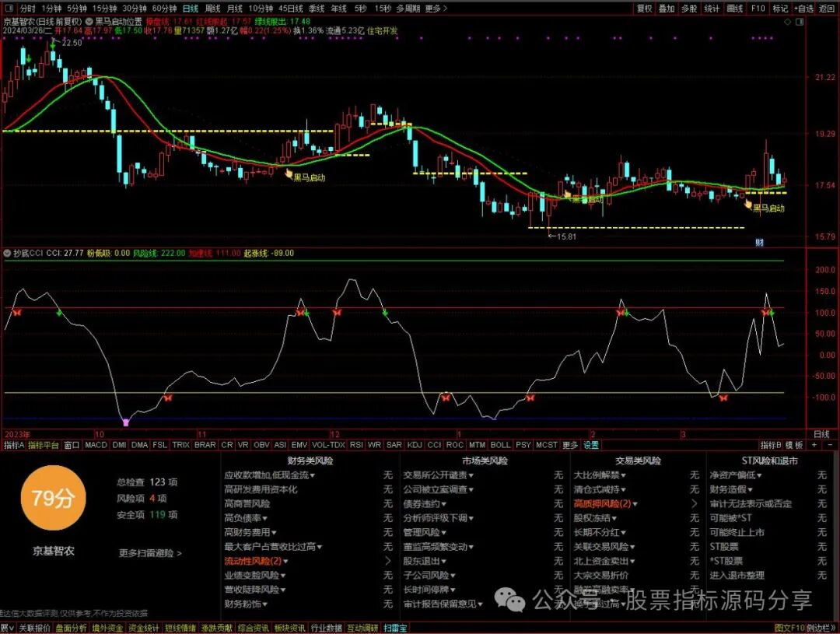Click 模板 template button
This screenshot has height=634, width=840.
(x=794, y=445)
